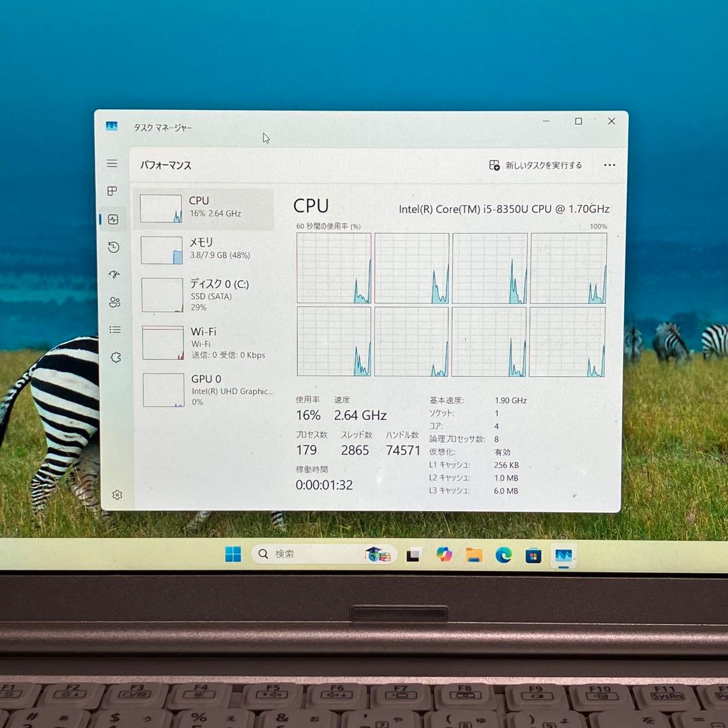Open the three-dot more options menu
Viewport: 728px width, 728px height.
[609, 165]
